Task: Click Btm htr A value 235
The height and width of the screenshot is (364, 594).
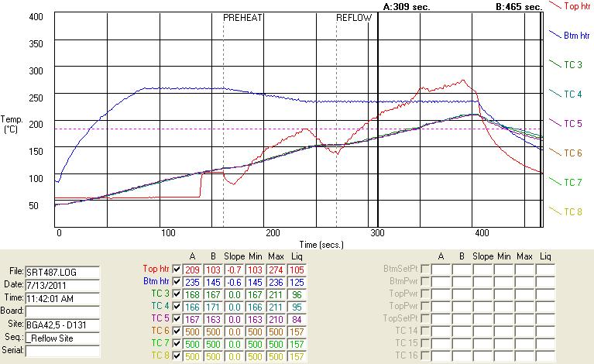Action: click(x=192, y=282)
